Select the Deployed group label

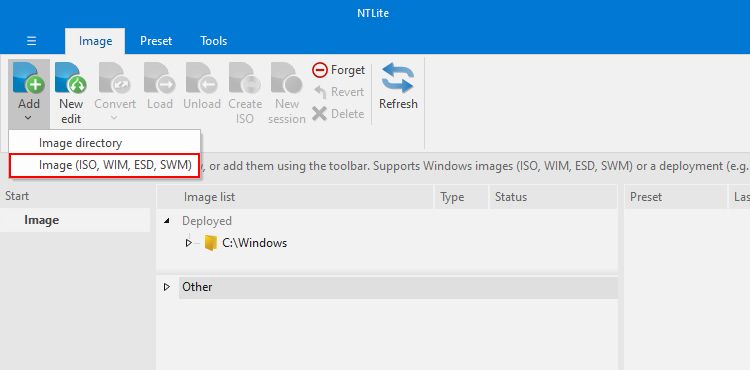tap(207, 221)
